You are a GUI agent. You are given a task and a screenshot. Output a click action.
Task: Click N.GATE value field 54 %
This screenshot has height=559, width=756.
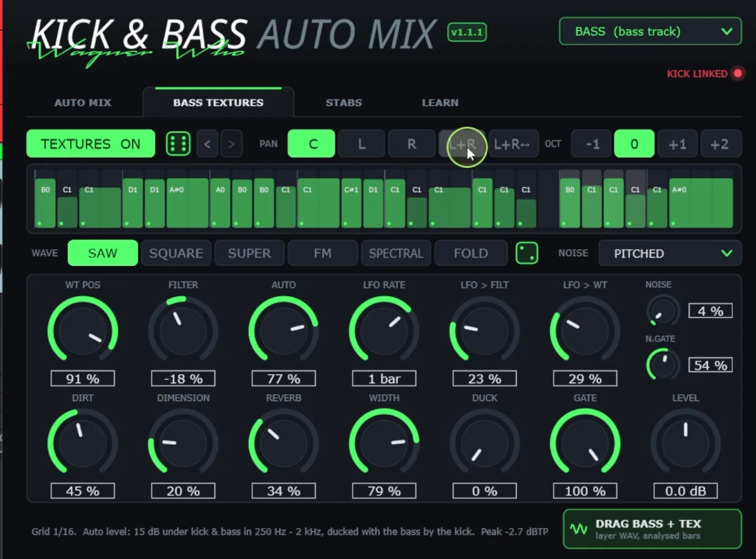(710, 365)
